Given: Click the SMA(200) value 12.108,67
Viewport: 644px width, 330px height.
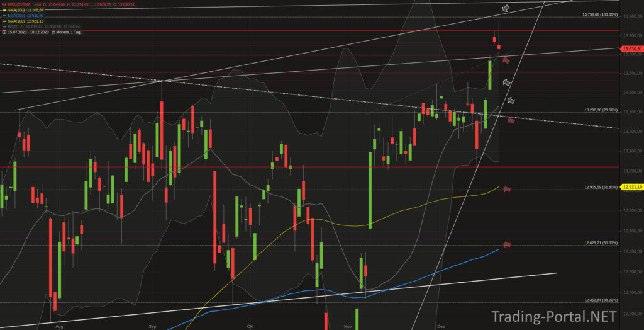Looking at the screenshot, I should (x=35, y=10).
